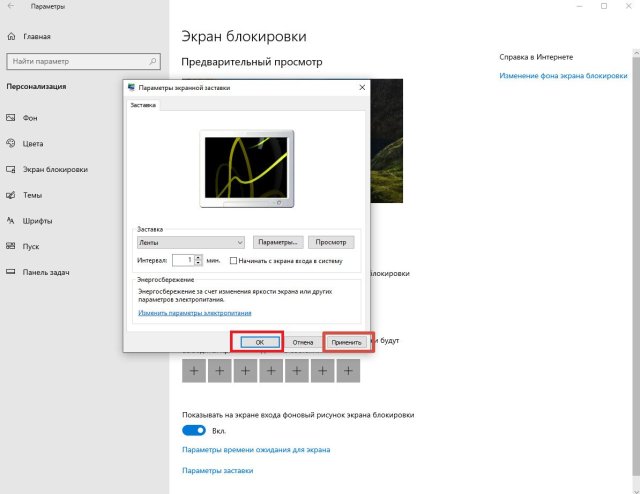Image resolution: width=640 pixels, height=494 pixels.
Task: Select Экран блокировки in the sidebar
Action: coord(55,169)
